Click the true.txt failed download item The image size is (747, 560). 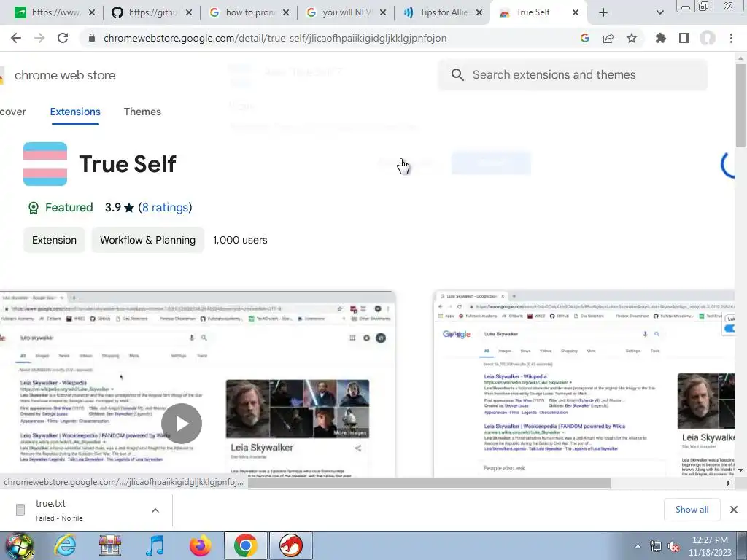click(x=86, y=510)
